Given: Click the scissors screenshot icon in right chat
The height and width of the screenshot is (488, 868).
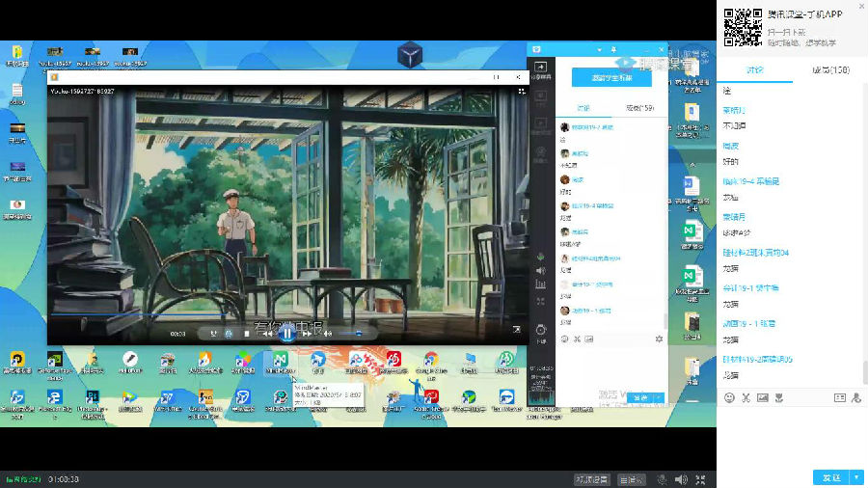Looking at the screenshot, I should tap(746, 397).
